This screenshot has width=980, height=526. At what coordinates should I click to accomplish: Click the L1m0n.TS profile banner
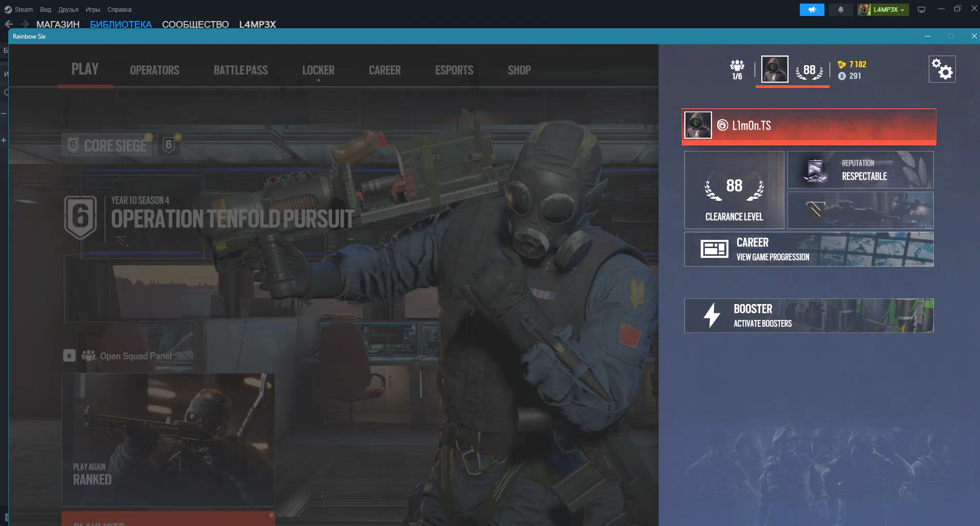tap(809, 126)
